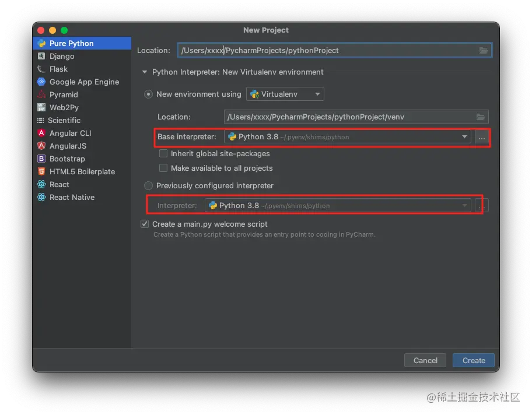Browse folder icon in venv Location field
This screenshot has width=532, height=415.
pos(481,117)
